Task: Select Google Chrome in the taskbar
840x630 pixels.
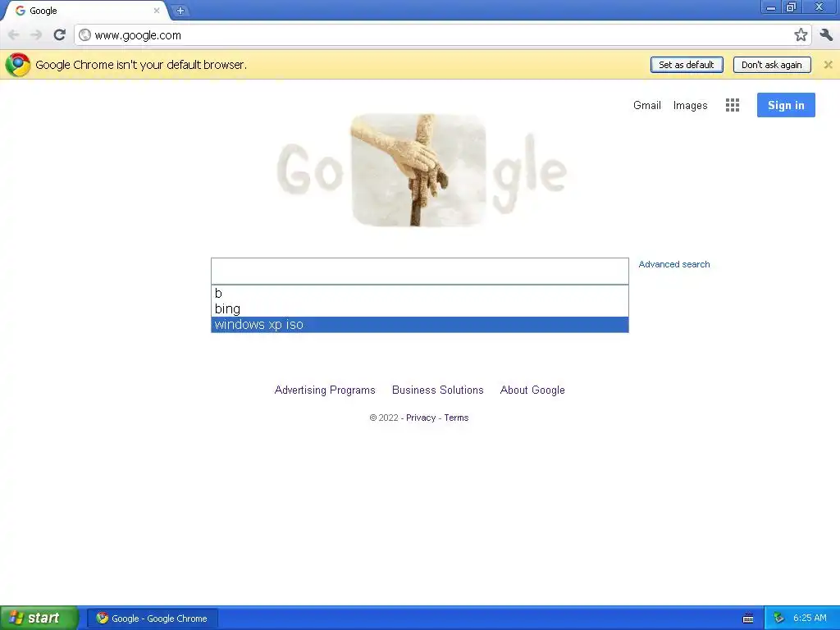Action: point(153,619)
